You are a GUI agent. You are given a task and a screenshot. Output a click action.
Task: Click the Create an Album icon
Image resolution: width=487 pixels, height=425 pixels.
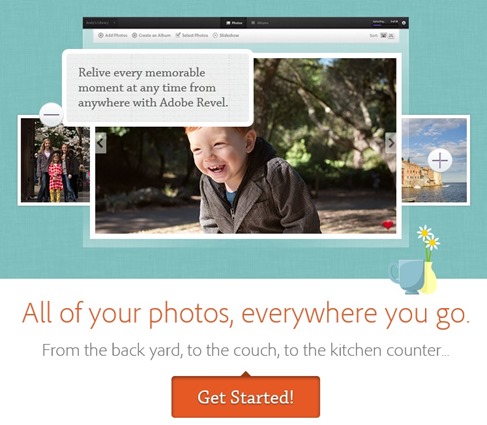pos(134,35)
